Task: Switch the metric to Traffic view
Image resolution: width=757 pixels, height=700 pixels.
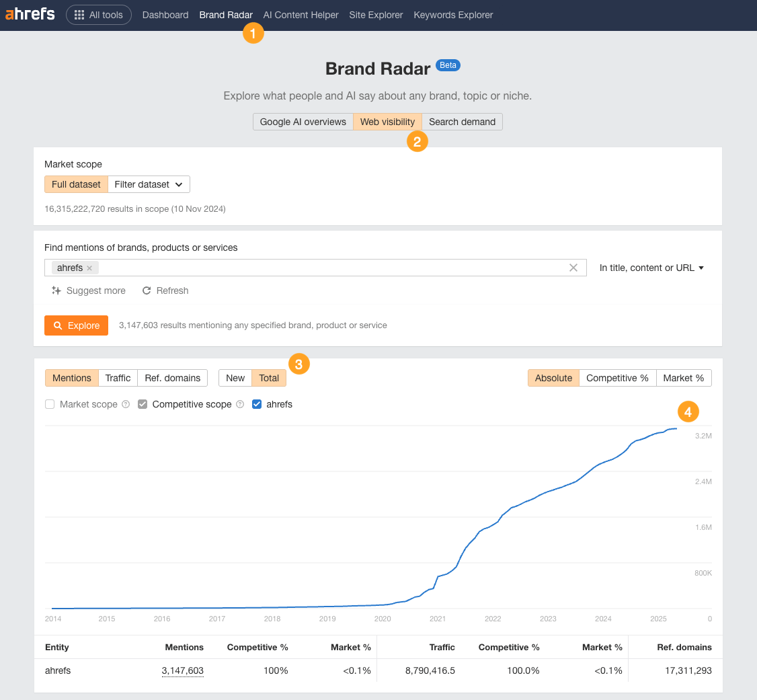Action: click(x=118, y=378)
